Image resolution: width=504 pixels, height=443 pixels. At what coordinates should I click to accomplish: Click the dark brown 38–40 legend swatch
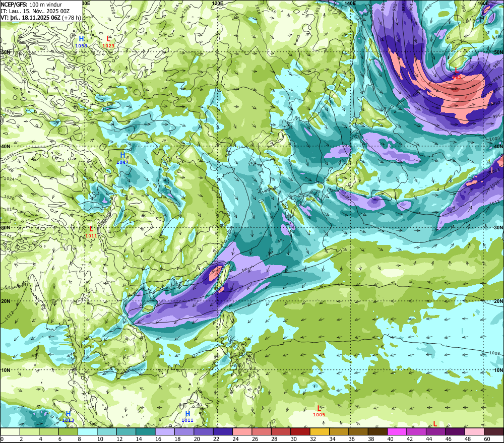pos(377,431)
